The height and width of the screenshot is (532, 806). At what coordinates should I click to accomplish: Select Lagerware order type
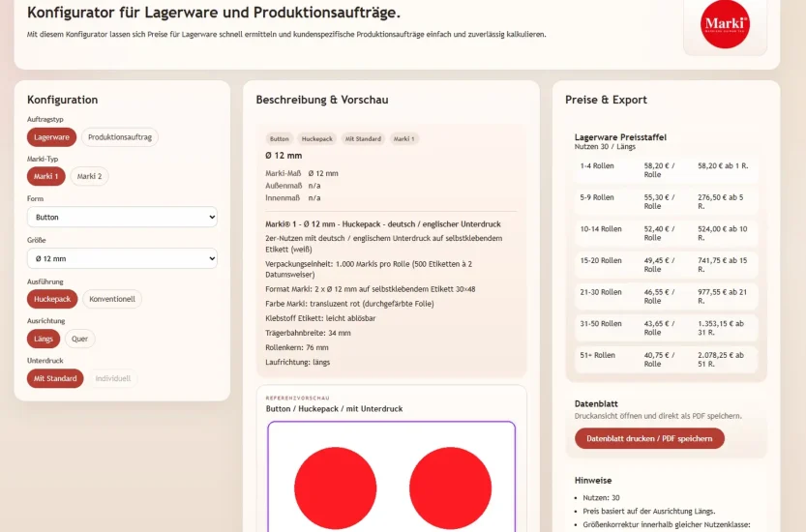[51, 137]
